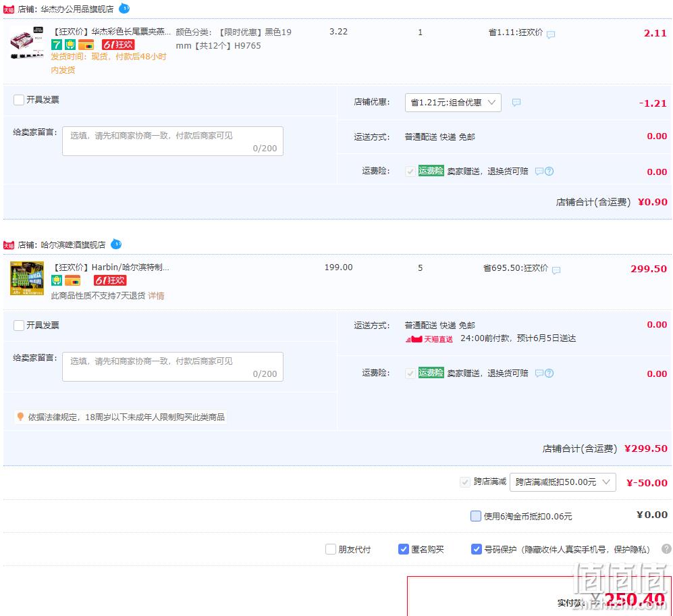Screen dimensions: 673x616
Task: Open 哈尔滨啤酒旗舰店 store link
Action: click(73, 245)
